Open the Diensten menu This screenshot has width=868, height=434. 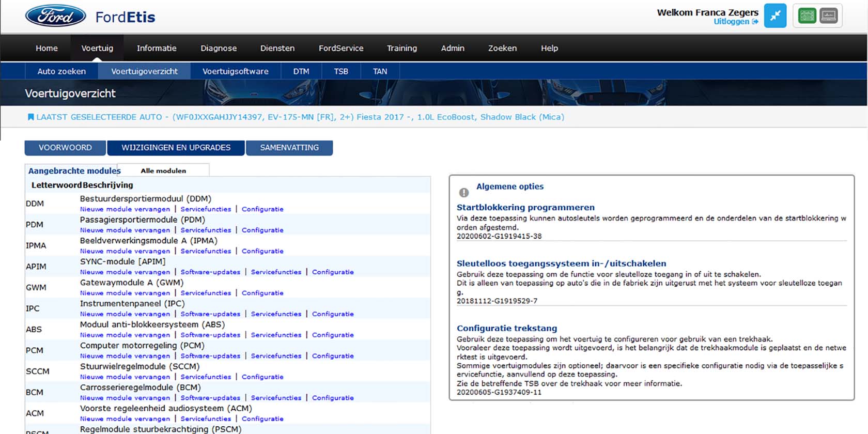coord(277,48)
